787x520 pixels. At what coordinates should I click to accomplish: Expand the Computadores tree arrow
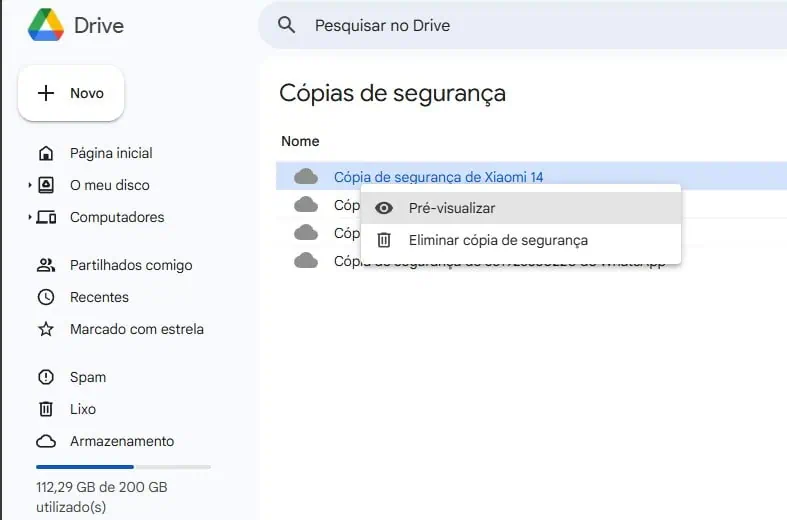[x=30, y=217]
